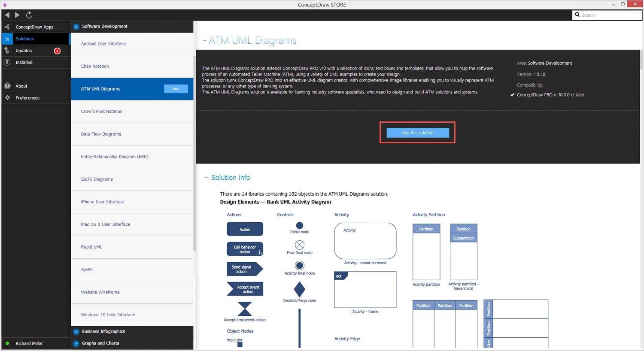The image size is (644, 351).
Task: Open Preferences from the sidebar
Action: [x=36, y=98]
